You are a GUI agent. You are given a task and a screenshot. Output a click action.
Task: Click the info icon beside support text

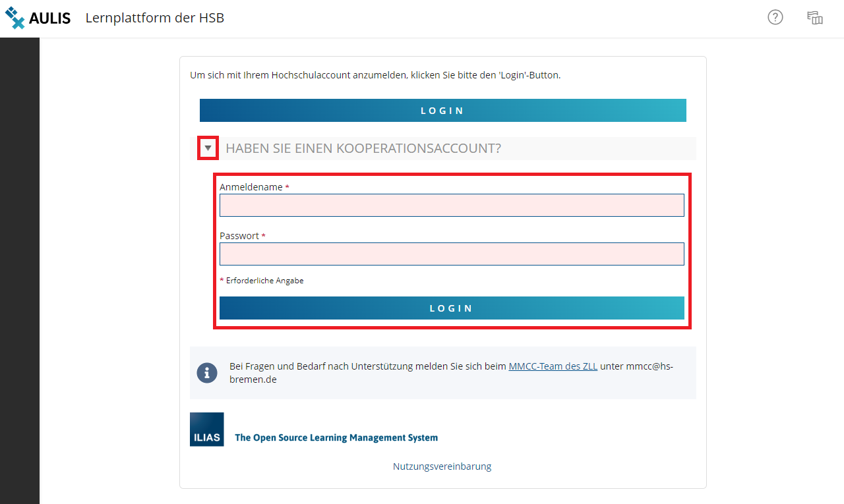pos(207,373)
